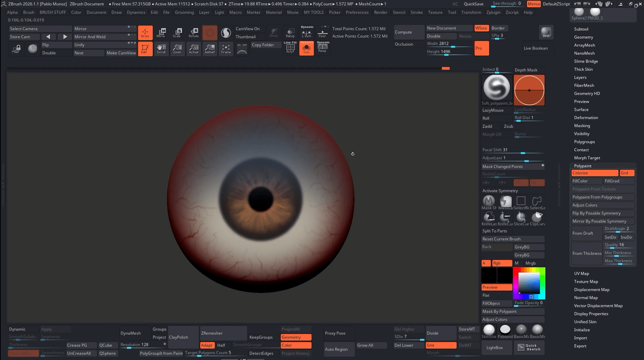Click the BPR render icon

546,32
